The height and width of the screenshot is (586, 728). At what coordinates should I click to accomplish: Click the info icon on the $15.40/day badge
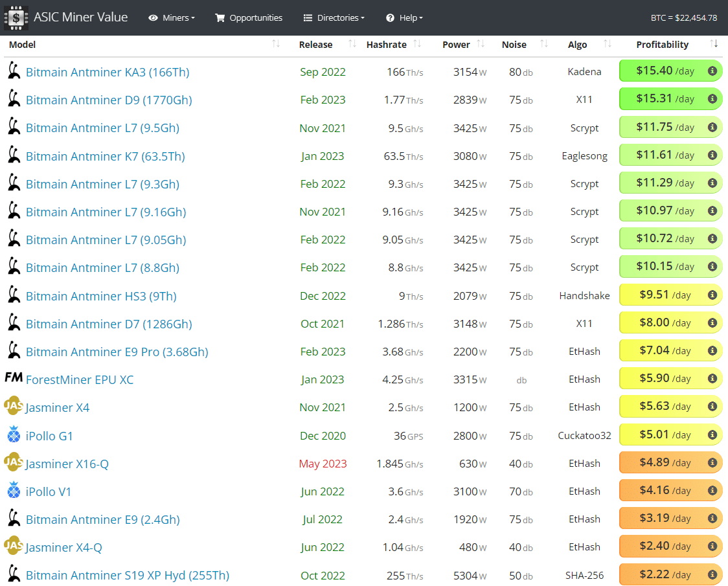712,71
